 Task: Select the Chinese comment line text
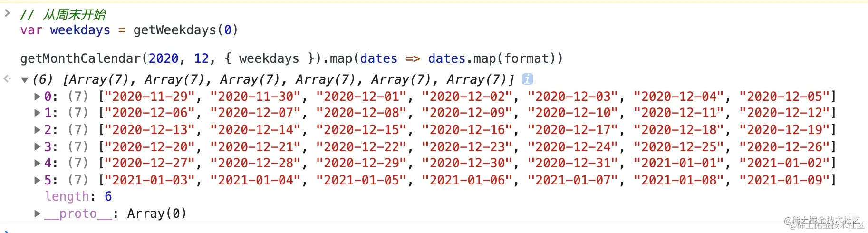63,15
